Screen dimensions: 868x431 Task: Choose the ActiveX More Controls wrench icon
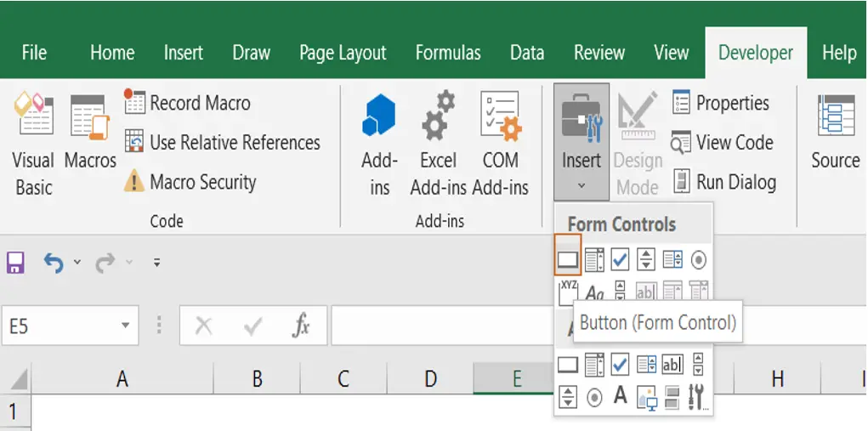pos(697,397)
